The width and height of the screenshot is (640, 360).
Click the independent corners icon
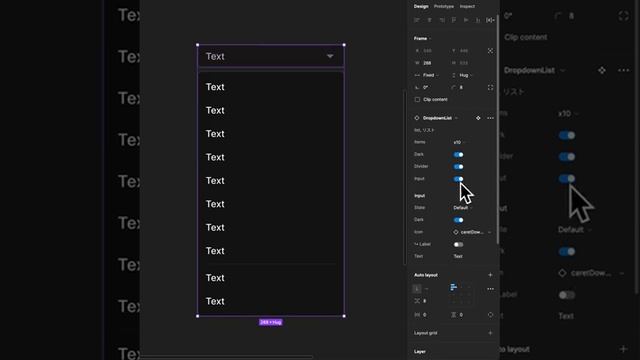[x=490, y=88]
